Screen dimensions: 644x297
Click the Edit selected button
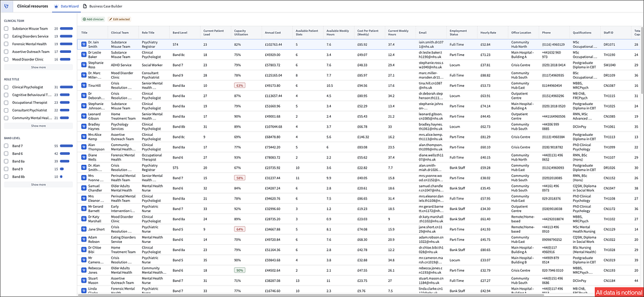coord(119,20)
